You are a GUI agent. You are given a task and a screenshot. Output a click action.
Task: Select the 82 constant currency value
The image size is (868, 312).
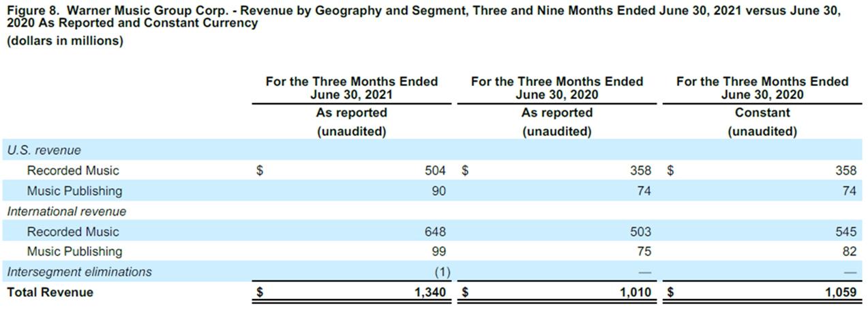click(849, 251)
